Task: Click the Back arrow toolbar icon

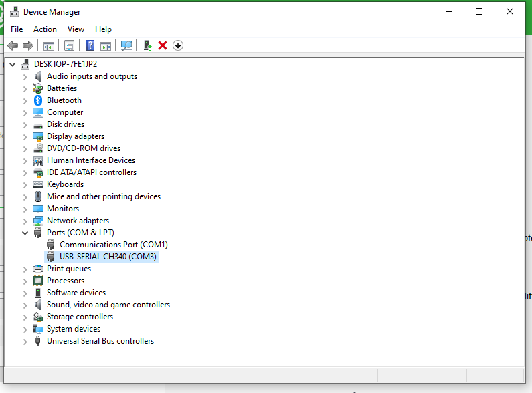Action: tap(13, 45)
